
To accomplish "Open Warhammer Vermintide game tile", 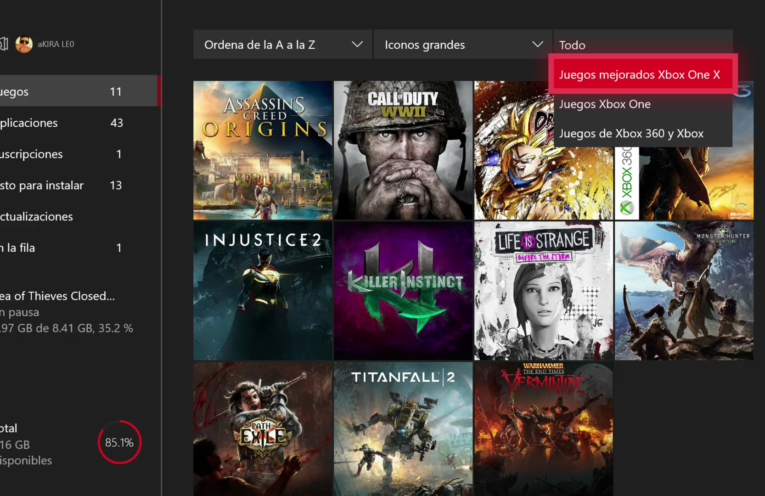I will click(543, 429).
